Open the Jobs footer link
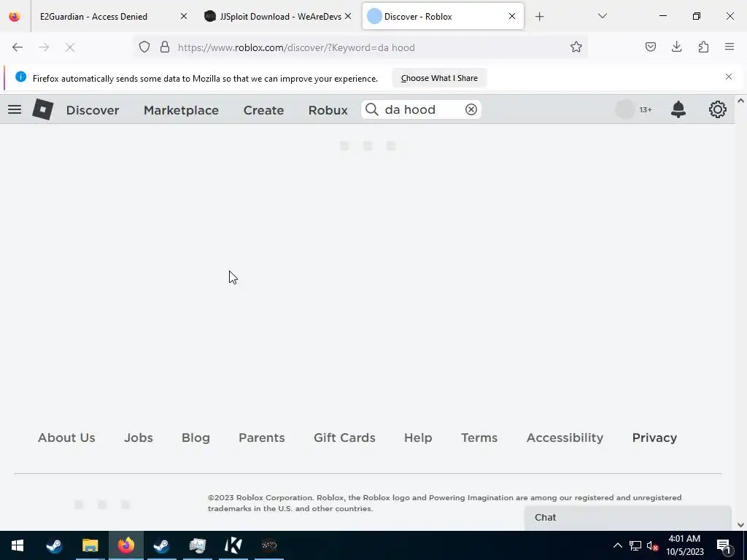The height and width of the screenshot is (560, 747). point(139,437)
